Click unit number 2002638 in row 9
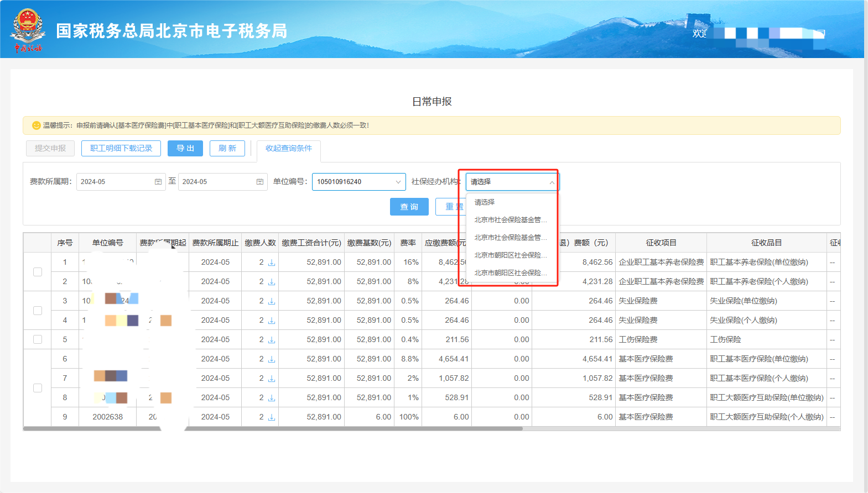 108,417
